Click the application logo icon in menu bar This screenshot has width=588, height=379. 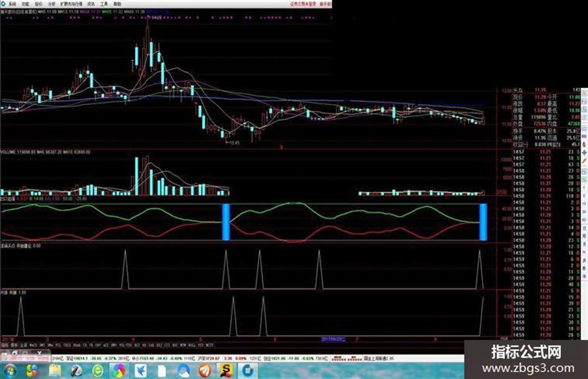[3, 4]
